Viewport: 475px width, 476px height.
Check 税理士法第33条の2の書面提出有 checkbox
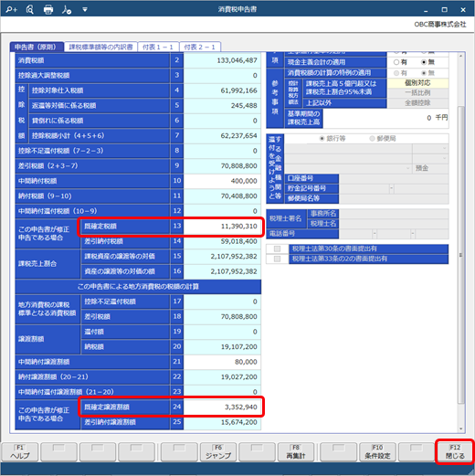[x=277, y=259]
